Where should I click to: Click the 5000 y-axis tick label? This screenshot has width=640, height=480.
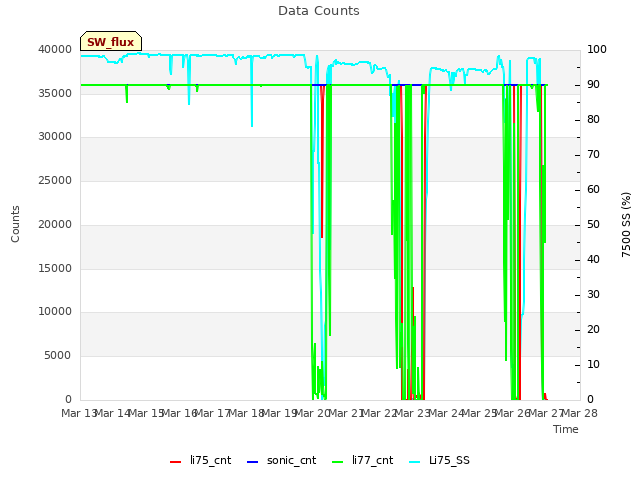pos(58,356)
